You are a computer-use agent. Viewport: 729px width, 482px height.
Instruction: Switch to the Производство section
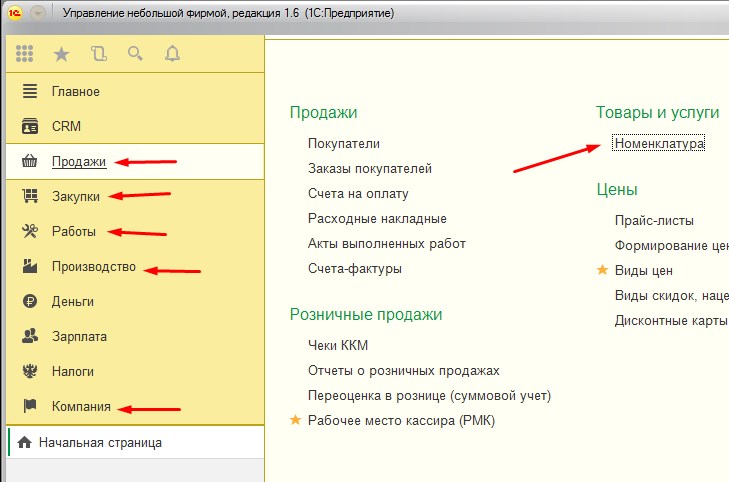(x=93, y=267)
